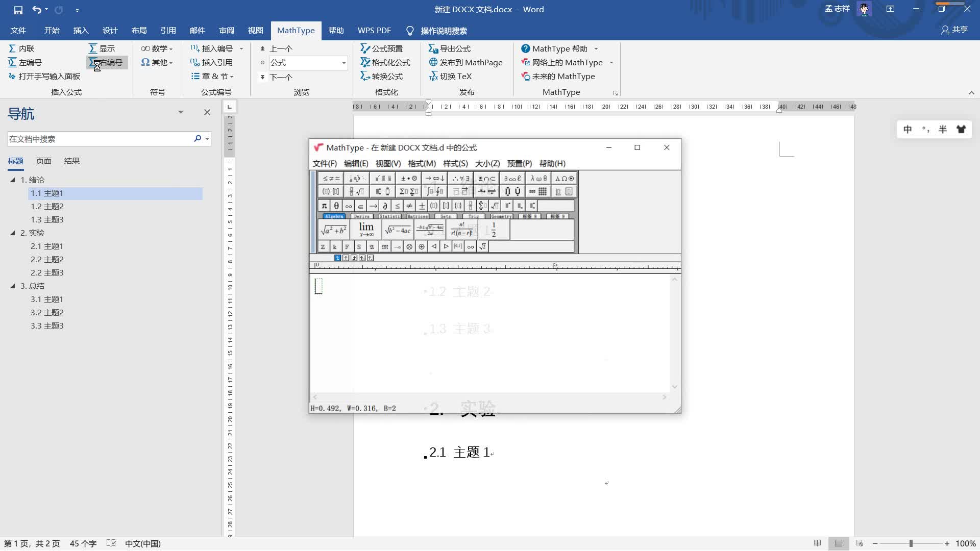
Task: Open fraction and radical templates palette
Action: 356,191
